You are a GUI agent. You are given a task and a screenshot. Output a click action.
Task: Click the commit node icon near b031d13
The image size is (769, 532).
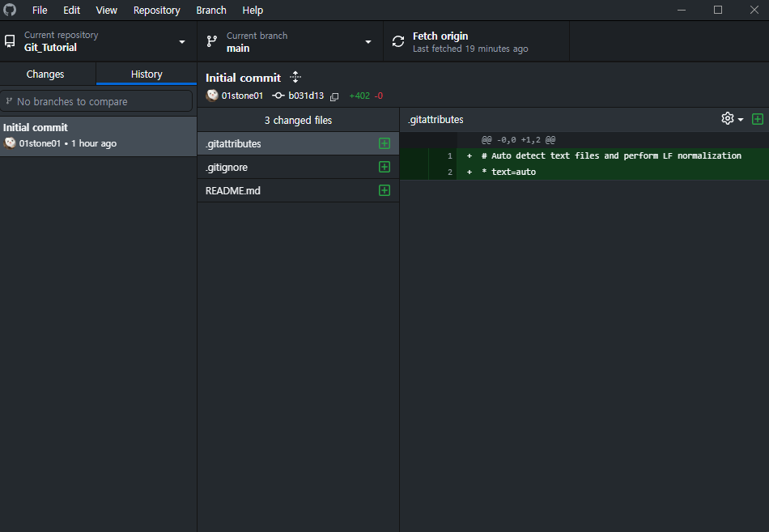click(x=278, y=96)
